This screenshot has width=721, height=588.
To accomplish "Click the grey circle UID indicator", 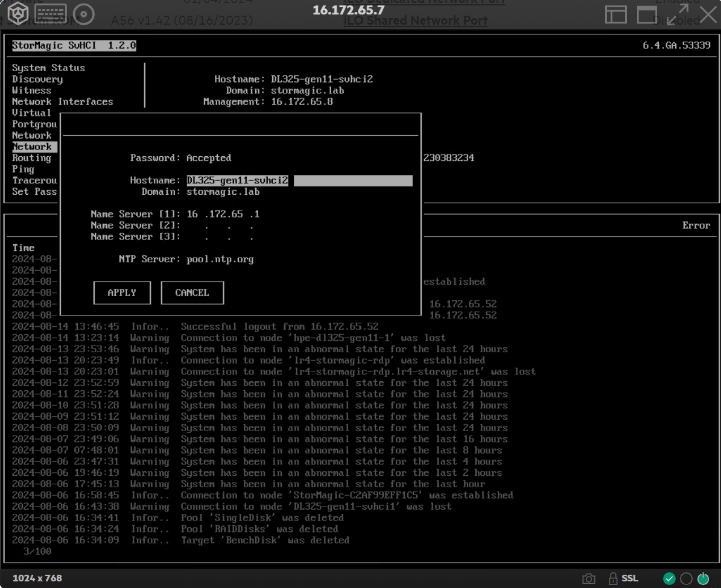I will [x=686, y=578].
